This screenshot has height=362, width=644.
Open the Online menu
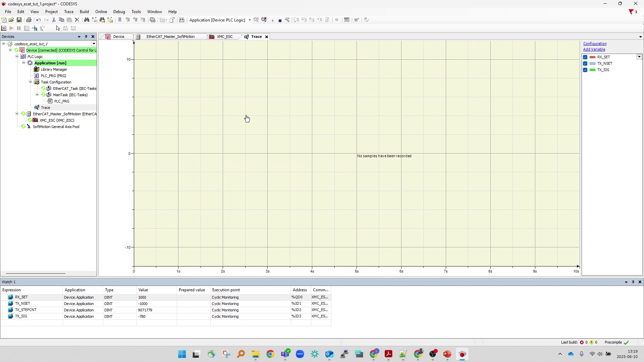click(101, 12)
